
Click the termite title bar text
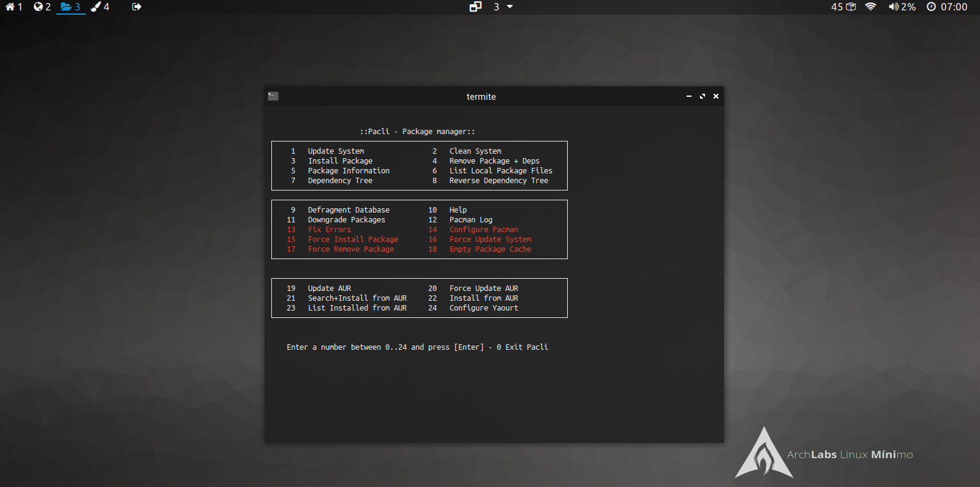tap(481, 97)
